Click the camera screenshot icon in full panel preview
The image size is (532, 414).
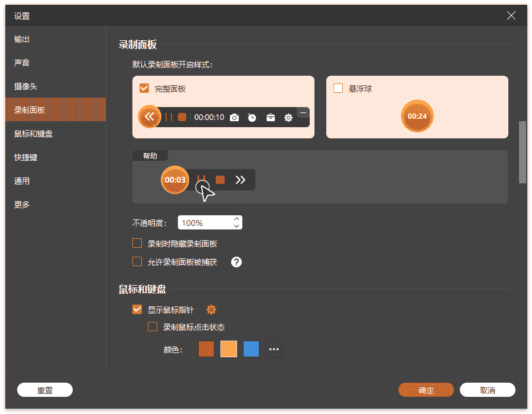235,118
